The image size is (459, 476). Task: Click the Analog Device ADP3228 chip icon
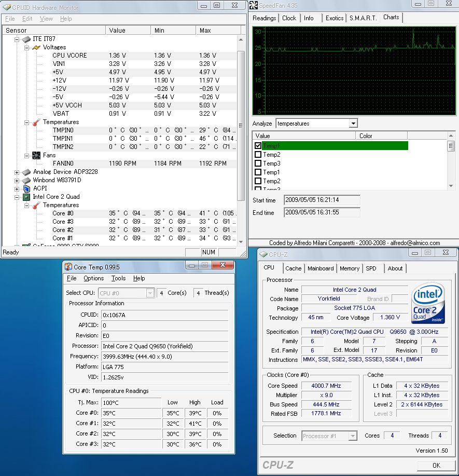[26, 172]
